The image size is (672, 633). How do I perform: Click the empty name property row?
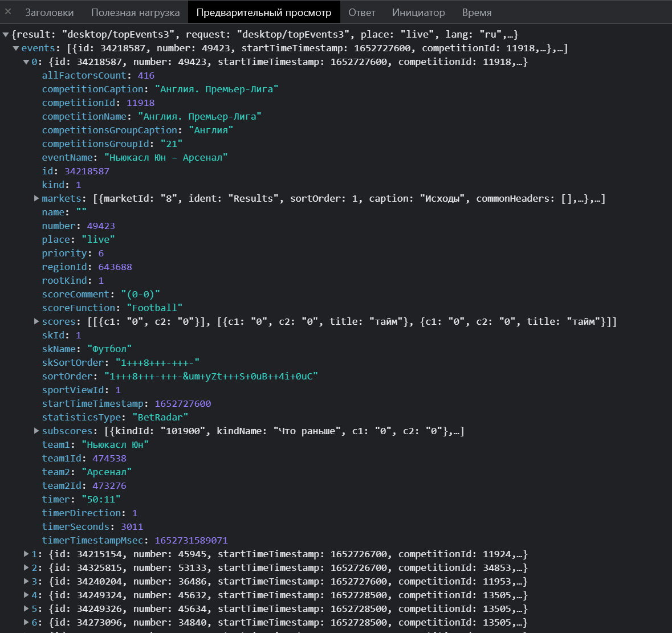[64, 213]
